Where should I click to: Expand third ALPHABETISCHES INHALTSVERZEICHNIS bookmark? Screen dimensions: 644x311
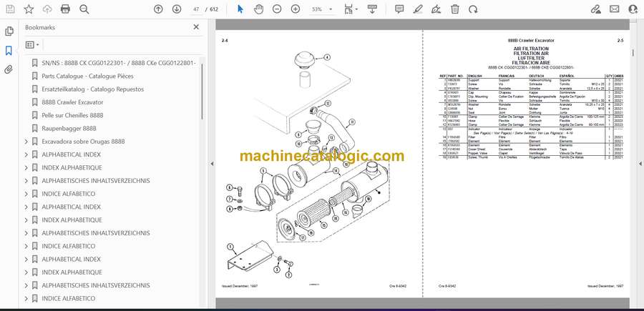[26, 285]
